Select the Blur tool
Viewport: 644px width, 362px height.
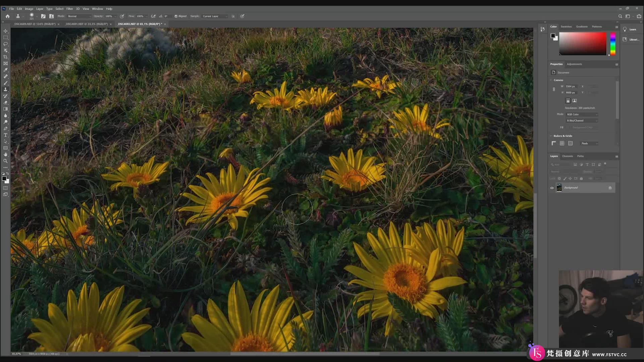coord(5,116)
